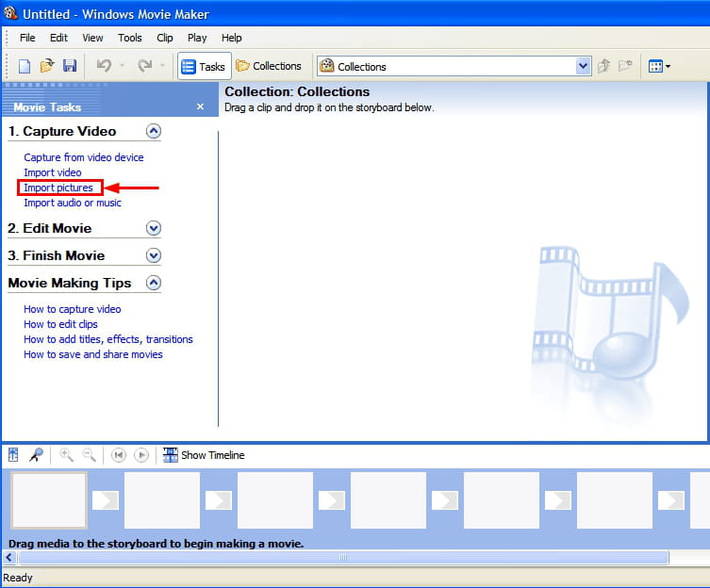Click the Ready status bar text
This screenshot has width=710, height=588.
pyautogui.click(x=18, y=578)
